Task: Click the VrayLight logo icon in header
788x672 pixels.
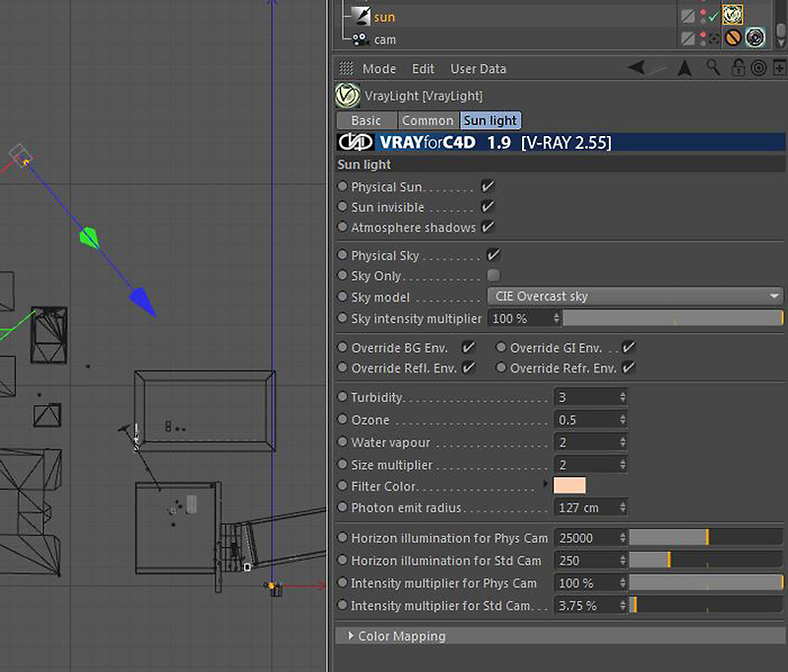Action: pyautogui.click(x=348, y=96)
